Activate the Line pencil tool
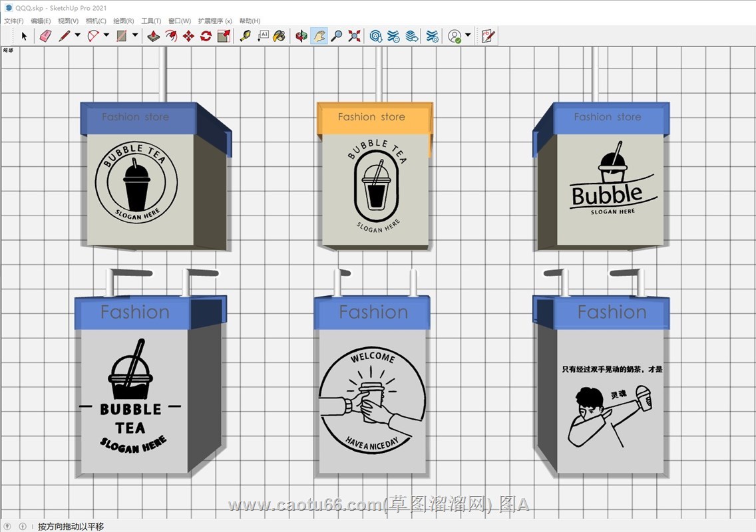Screen dimensions: 756x532 (64, 36)
